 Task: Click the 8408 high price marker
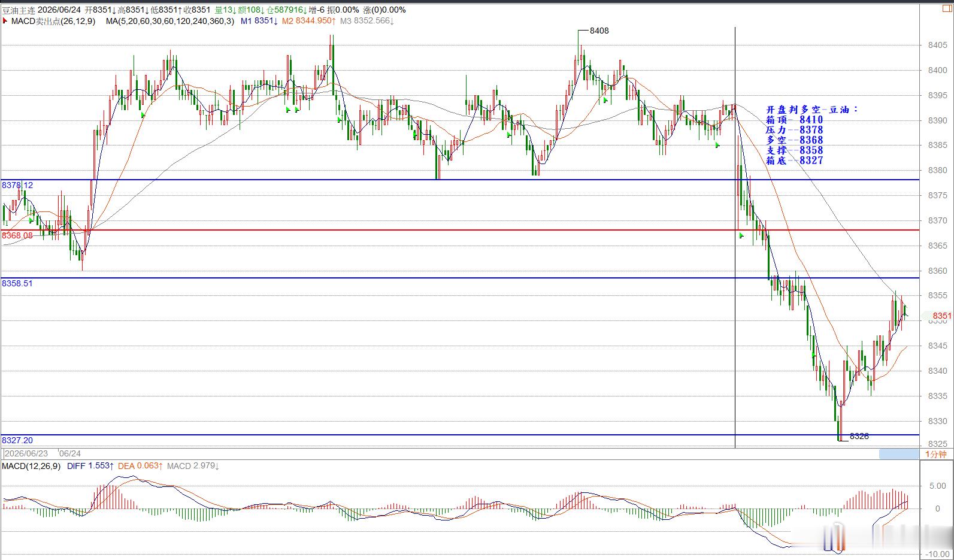click(599, 31)
